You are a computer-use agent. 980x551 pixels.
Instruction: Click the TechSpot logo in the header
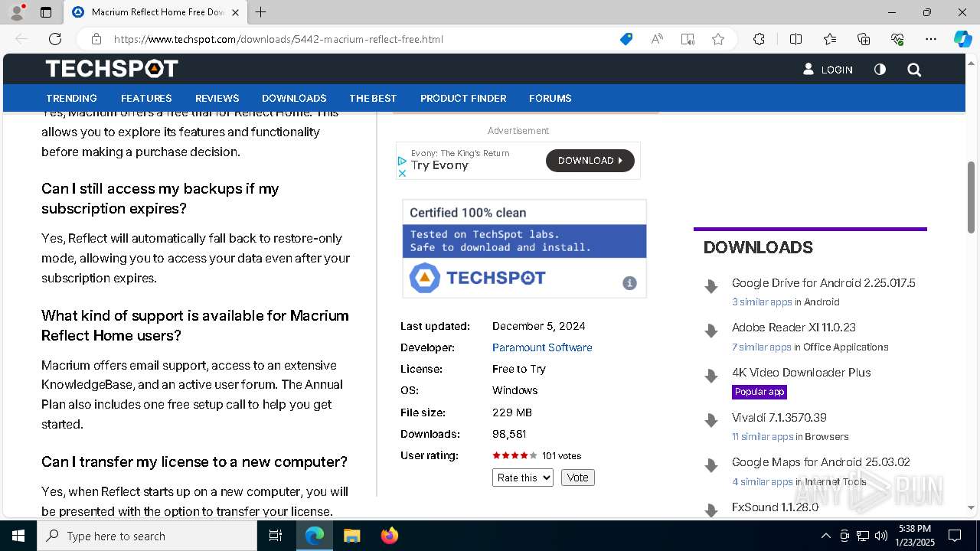click(112, 69)
